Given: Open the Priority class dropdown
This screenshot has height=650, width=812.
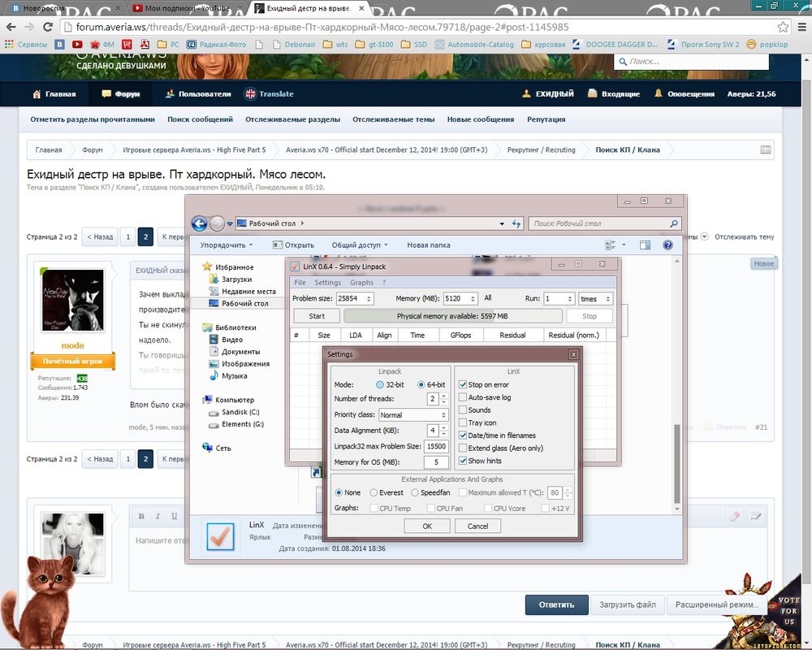Looking at the screenshot, I should pyautogui.click(x=413, y=414).
